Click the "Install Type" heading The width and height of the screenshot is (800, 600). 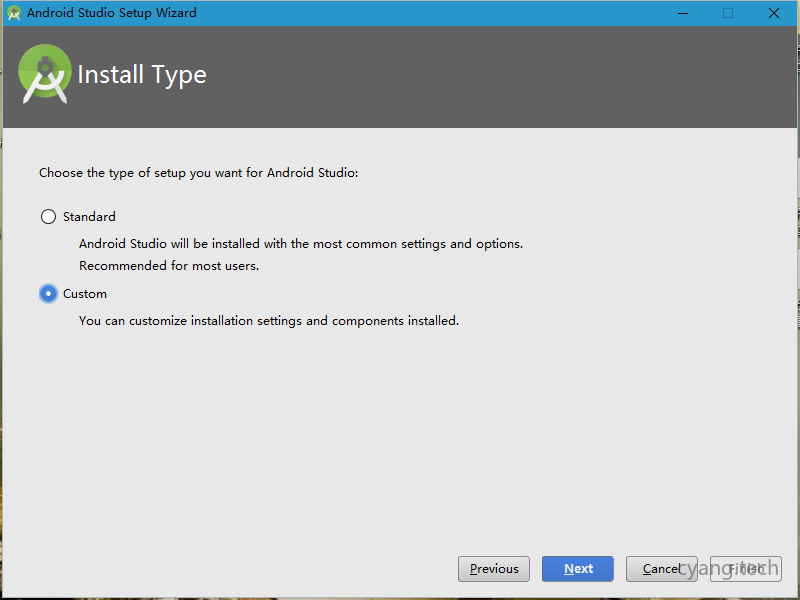[142, 75]
